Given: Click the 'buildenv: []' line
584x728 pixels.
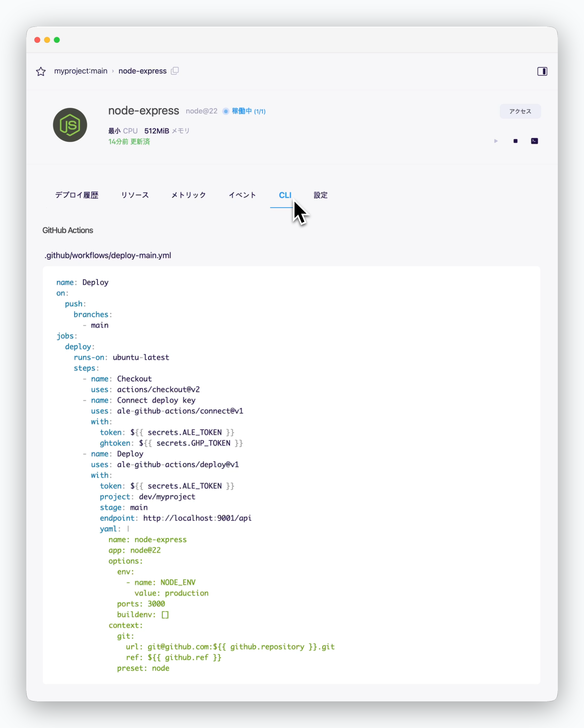Looking at the screenshot, I should point(143,614).
